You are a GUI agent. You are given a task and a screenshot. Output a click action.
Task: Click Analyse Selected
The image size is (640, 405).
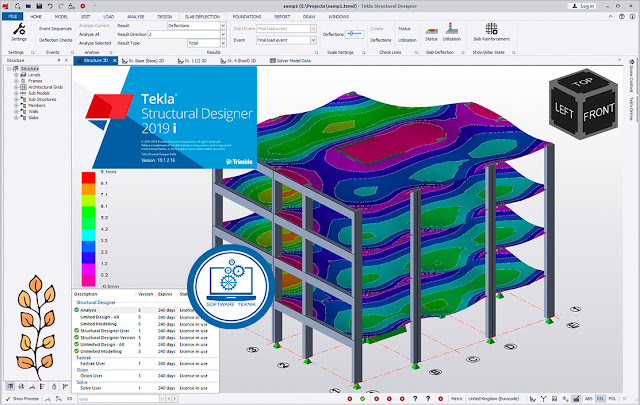point(95,43)
